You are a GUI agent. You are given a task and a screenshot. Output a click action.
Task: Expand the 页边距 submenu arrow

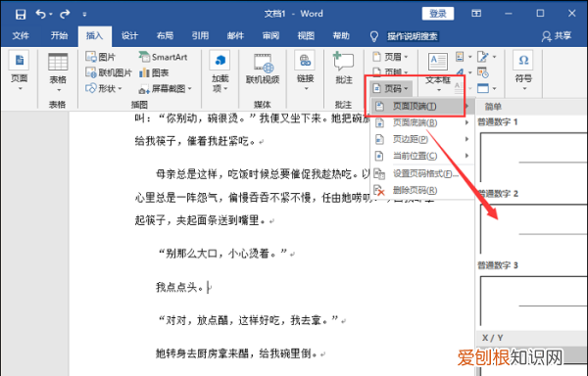(466, 139)
